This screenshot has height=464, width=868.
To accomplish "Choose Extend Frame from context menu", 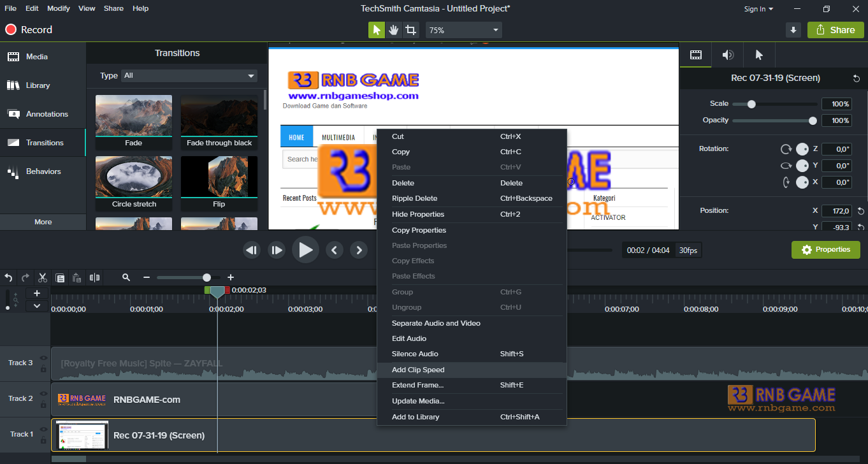I will (x=472, y=385).
